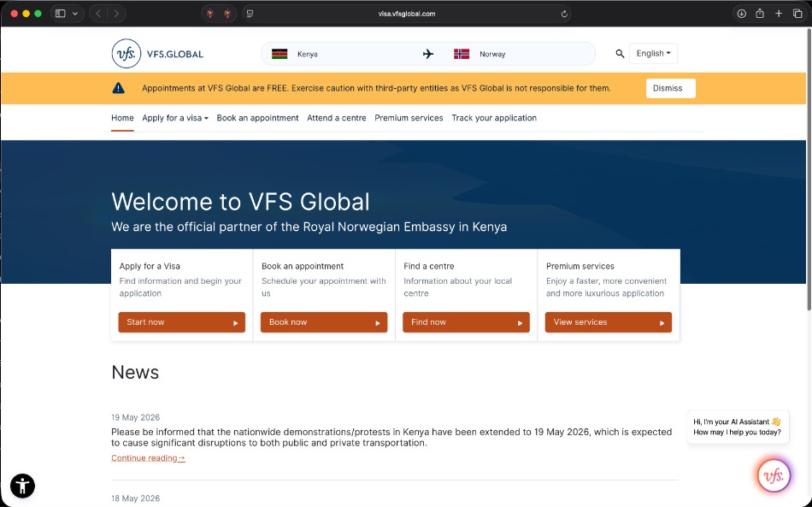This screenshot has width=812, height=507.
Task: Click the page vertical scrollbar
Action: pyautogui.click(x=809, y=169)
